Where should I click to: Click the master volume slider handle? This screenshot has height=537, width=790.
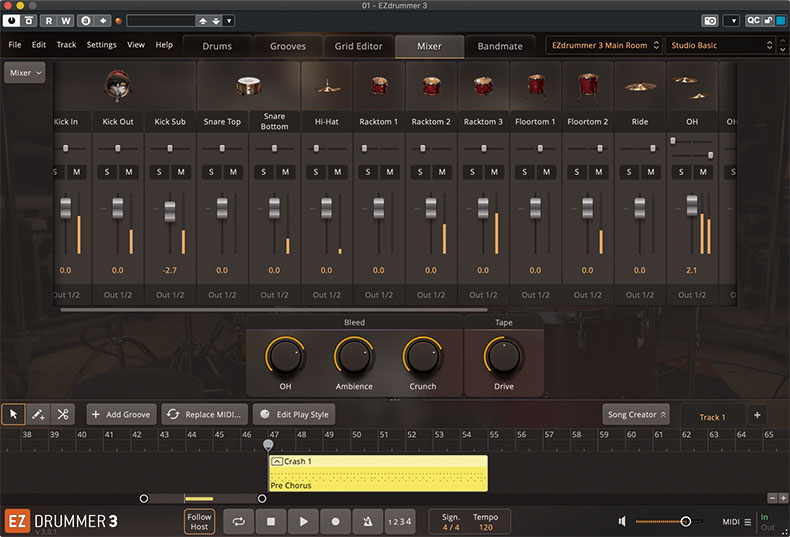pos(686,521)
